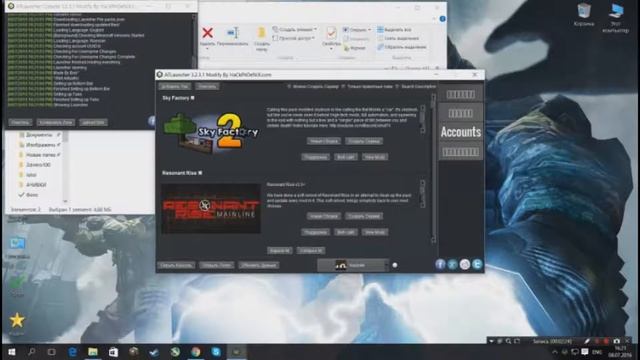
Task: Click the taskbar search magnifier
Action: (x=31, y=352)
